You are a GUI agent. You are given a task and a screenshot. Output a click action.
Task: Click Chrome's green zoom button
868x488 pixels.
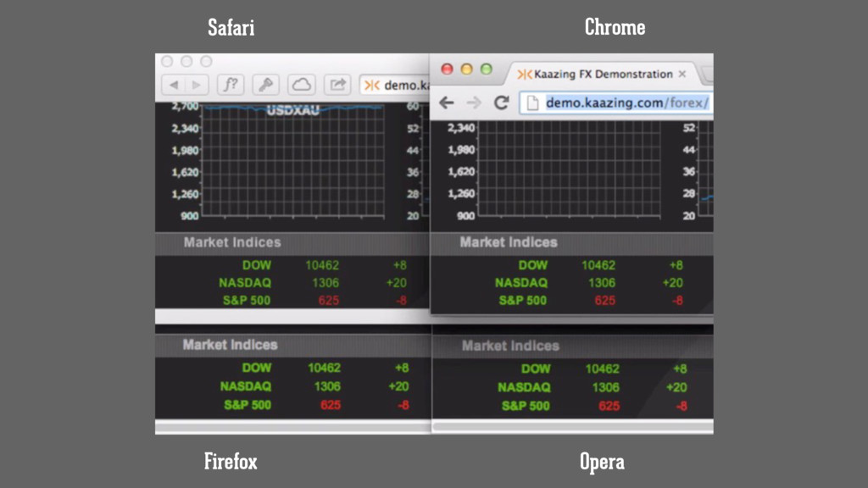(x=486, y=69)
